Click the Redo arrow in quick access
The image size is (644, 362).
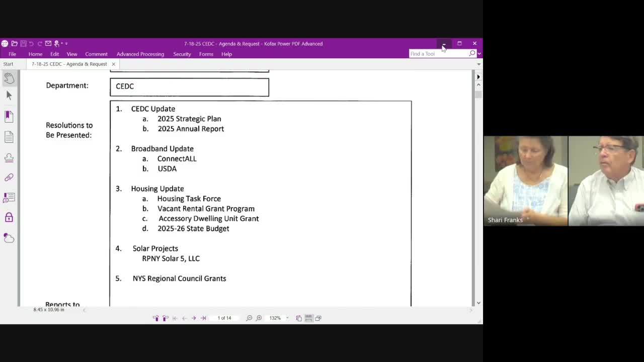click(x=39, y=44)
